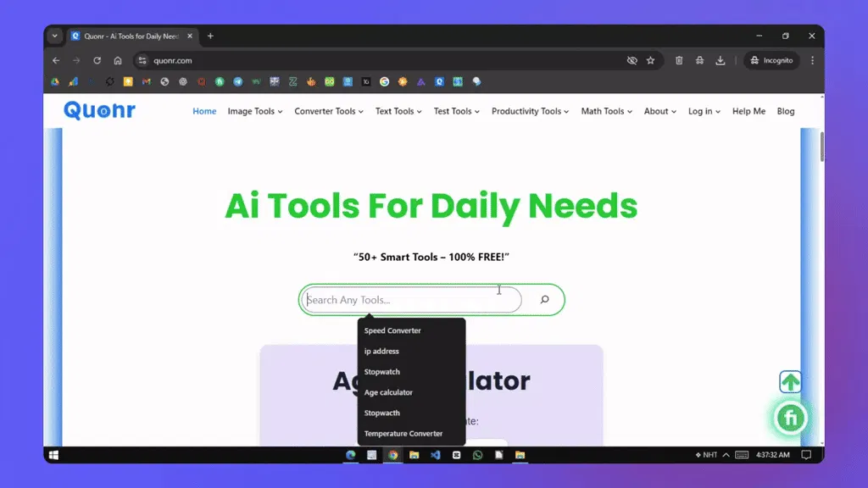
Task: Open the tab search dropdown arrow
Action: (x=55, y=36)
